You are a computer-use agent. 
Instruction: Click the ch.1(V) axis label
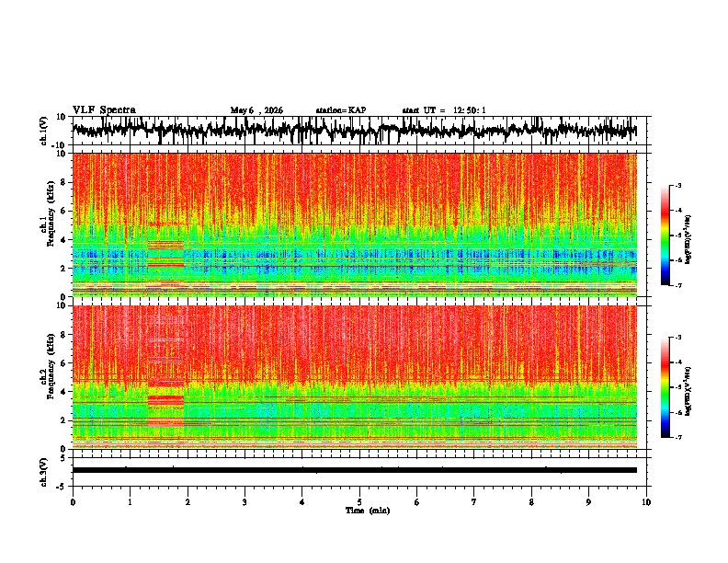coord(44,131)
